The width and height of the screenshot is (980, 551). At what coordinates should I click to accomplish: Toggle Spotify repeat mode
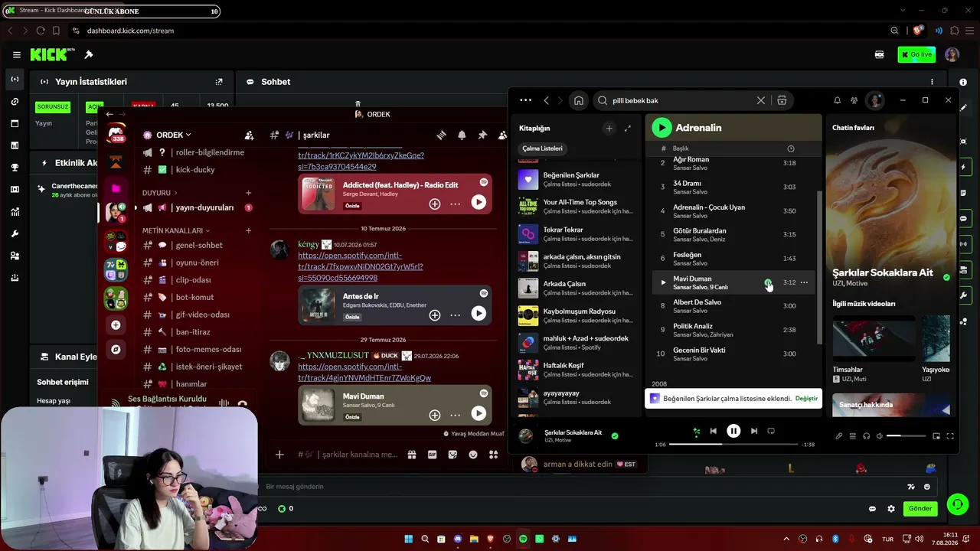tap(771, 431)
